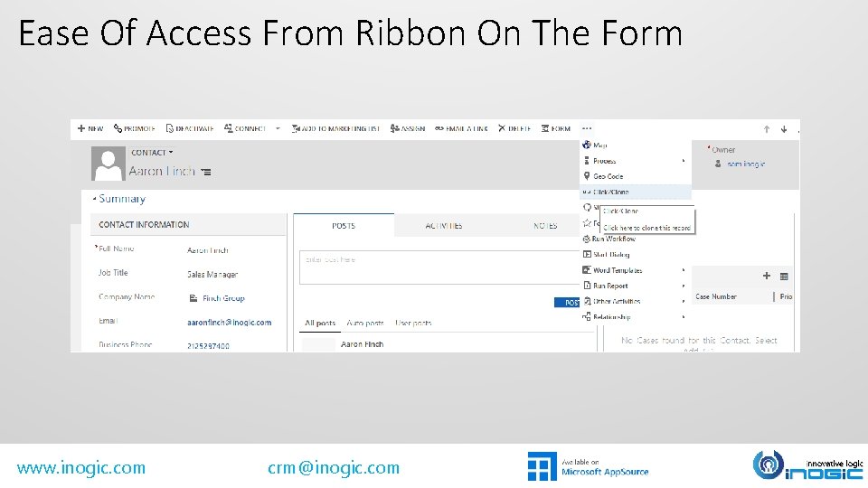Click Add To Marketing List
Screen dimensions: 868x488
(x=336, y=128)
